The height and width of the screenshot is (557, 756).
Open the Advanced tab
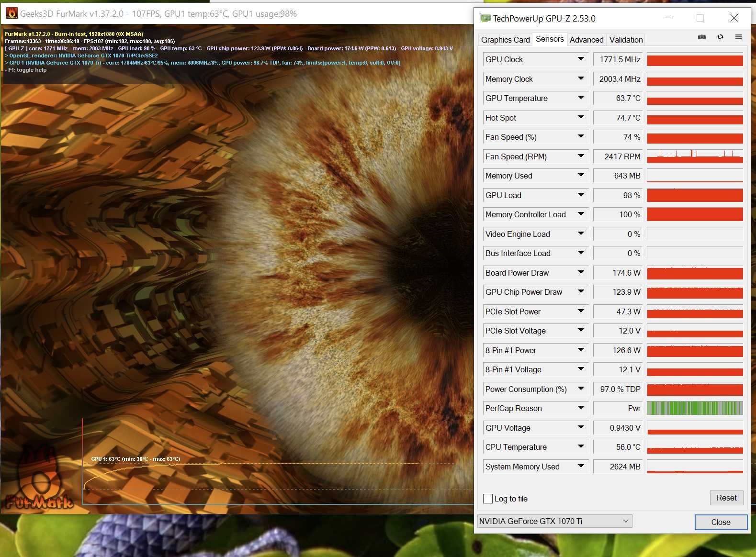coord(587,40)
